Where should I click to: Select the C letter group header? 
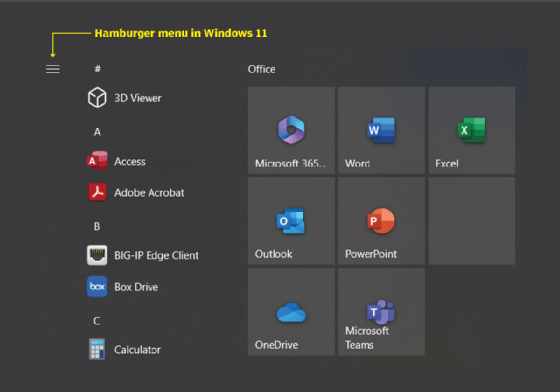[97, 321]
